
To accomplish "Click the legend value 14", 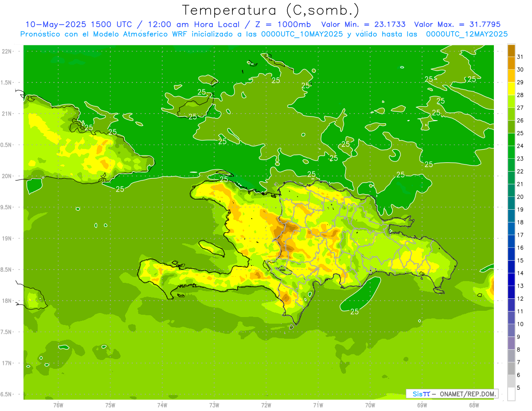I will pyautogui.click(x=520, y=273).
